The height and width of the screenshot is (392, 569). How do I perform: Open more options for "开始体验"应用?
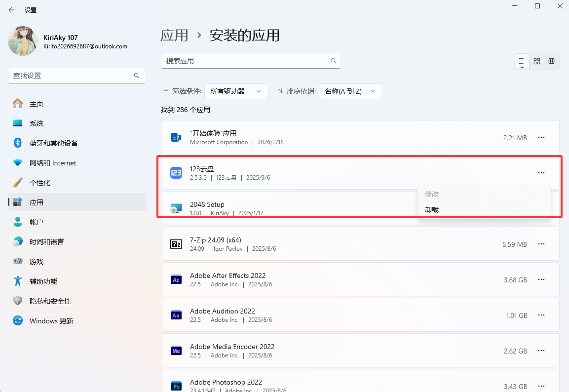541,137
